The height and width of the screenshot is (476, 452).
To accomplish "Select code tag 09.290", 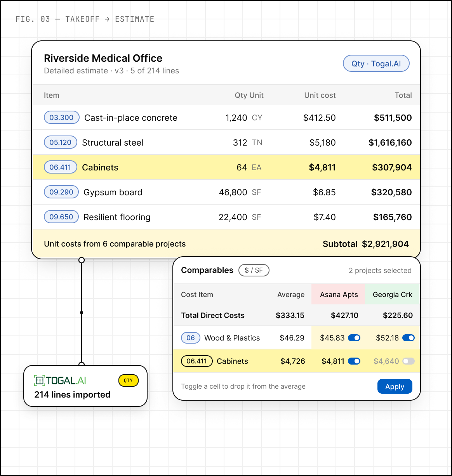I will point(61,192).
